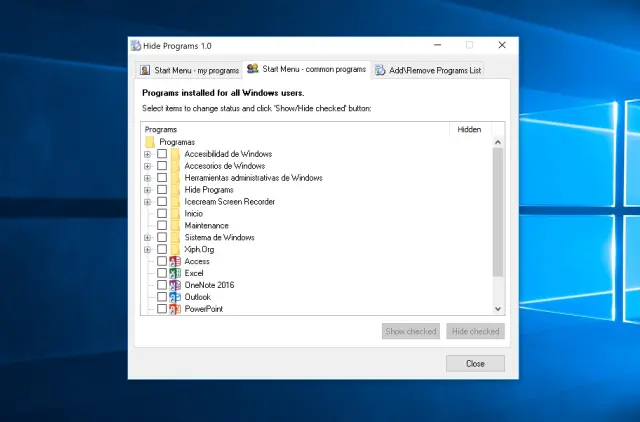Viewport: 640px width, 422px height.
Task: Click the Icecream Screen Recorder folder icon
Action: coord(175,202)
